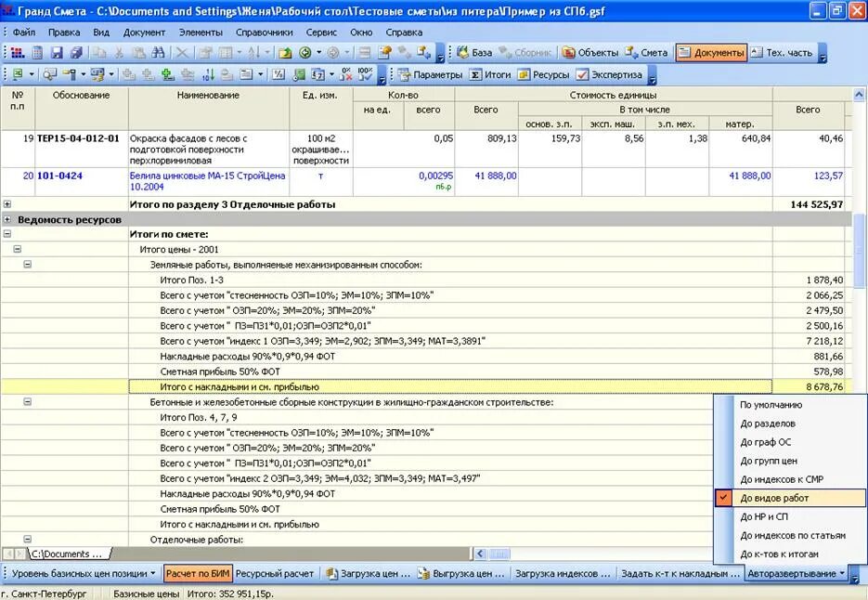Click the delete X icon in toolbar

click(x=182, y=53)
